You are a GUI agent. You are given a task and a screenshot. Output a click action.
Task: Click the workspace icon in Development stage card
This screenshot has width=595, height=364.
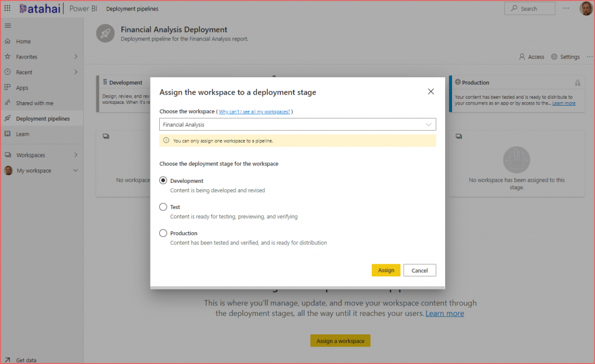coord(106,136)
